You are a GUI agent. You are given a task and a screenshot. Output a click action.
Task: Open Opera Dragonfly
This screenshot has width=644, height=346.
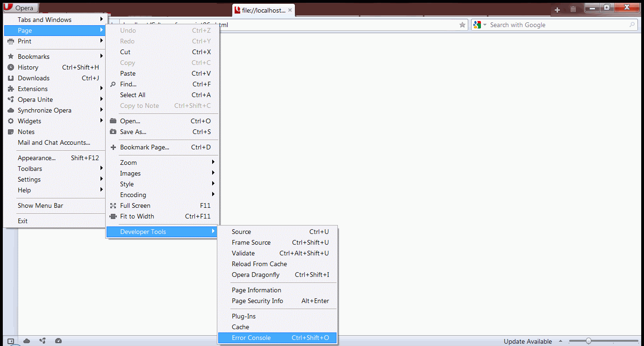pyautogui.click(x=278, y=275)
